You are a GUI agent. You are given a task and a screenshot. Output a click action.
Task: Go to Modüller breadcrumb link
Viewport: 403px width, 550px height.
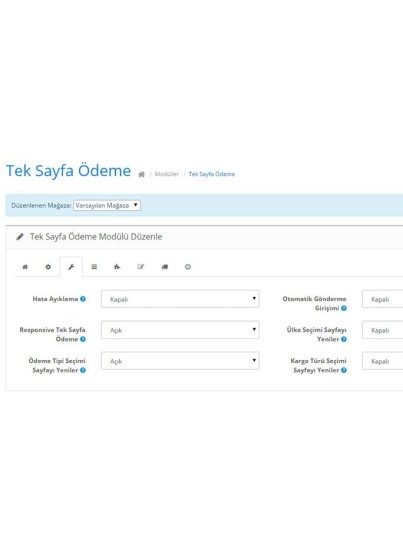167,174
